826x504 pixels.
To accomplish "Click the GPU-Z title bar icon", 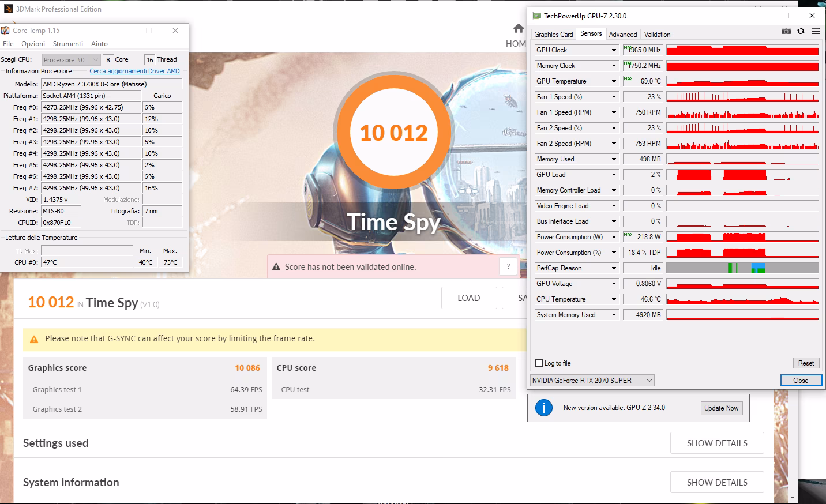I will tap(536, 16).
